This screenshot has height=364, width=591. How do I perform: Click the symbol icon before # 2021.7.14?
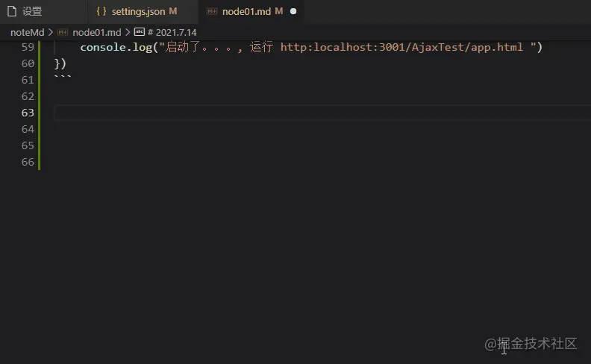pos(140,32)
